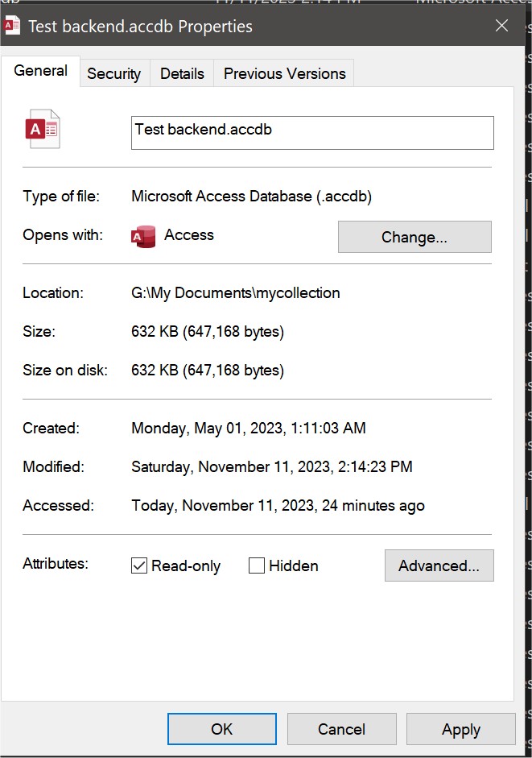Open the Details tab
The height and width of the screenshot is (758, 532).
(181, 73)
